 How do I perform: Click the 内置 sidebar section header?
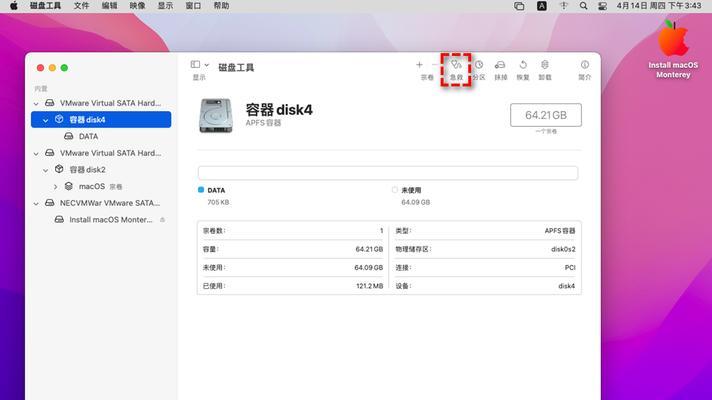coord(41,89)
